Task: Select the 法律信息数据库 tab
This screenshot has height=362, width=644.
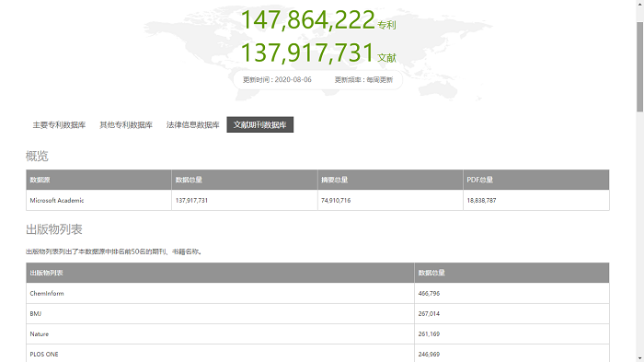Action: pos(192,124)
